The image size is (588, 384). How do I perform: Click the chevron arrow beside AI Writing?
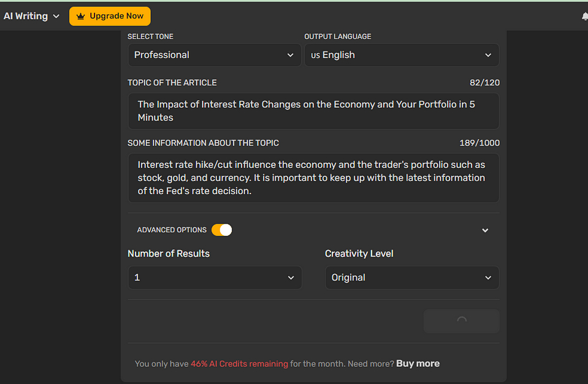click(x=56, y=17)
